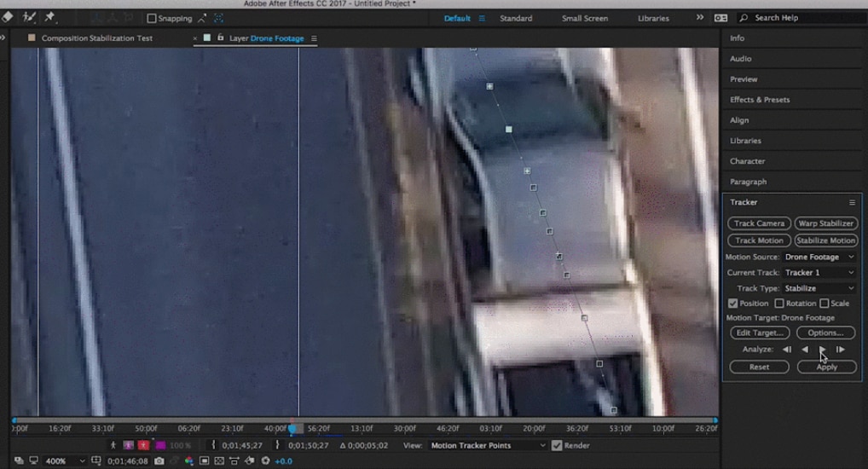Viewport: 868px width, 469px height.
Task: Switch to Composition Stabilization Test tab
Action: coord(97,38)
